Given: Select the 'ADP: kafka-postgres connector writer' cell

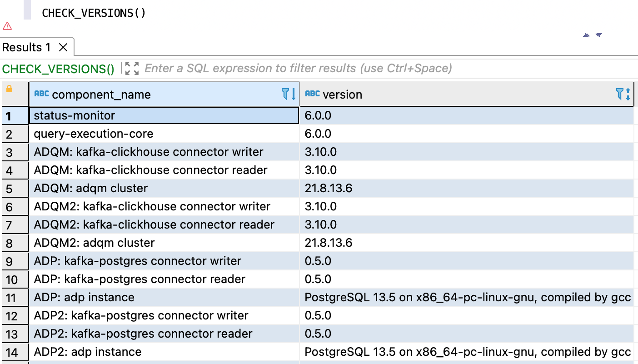Looking at the screenshot, I should 164,261.
